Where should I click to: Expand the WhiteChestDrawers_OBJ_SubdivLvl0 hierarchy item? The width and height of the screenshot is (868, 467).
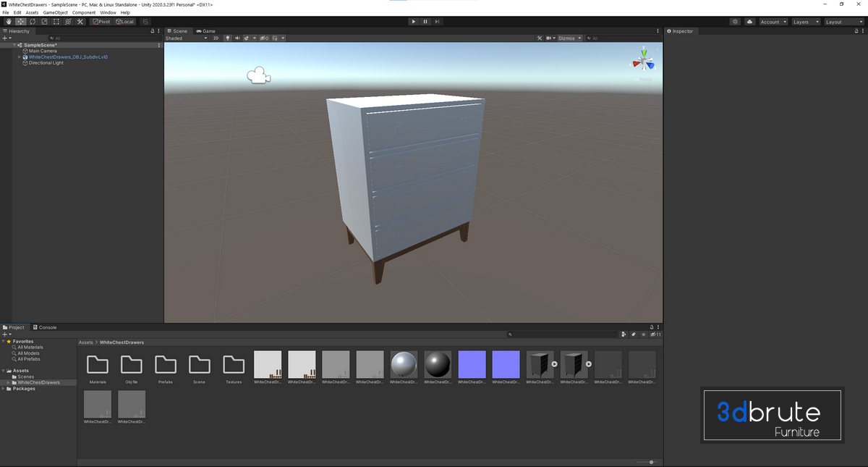tap(20, 56)
